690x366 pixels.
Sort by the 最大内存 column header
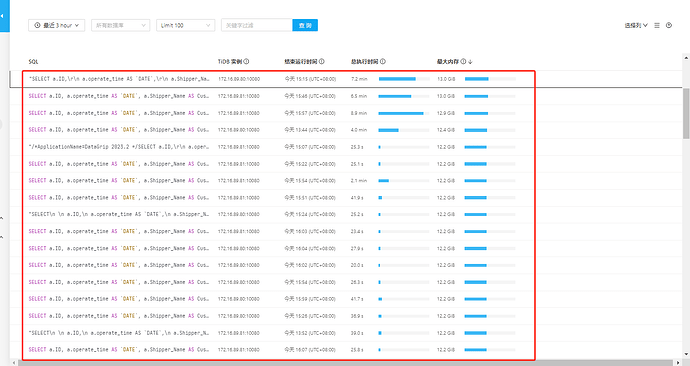coord(448,62)
